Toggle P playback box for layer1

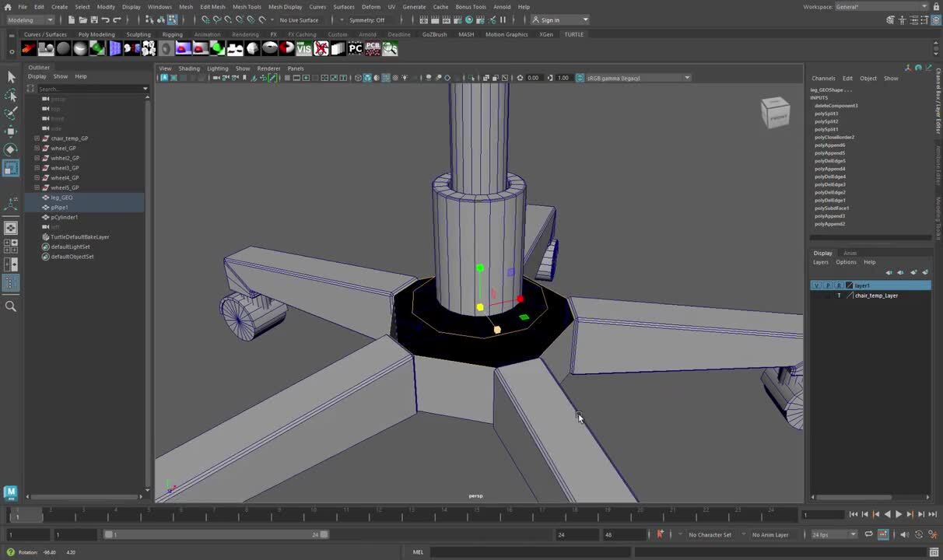tap(827, 285)
